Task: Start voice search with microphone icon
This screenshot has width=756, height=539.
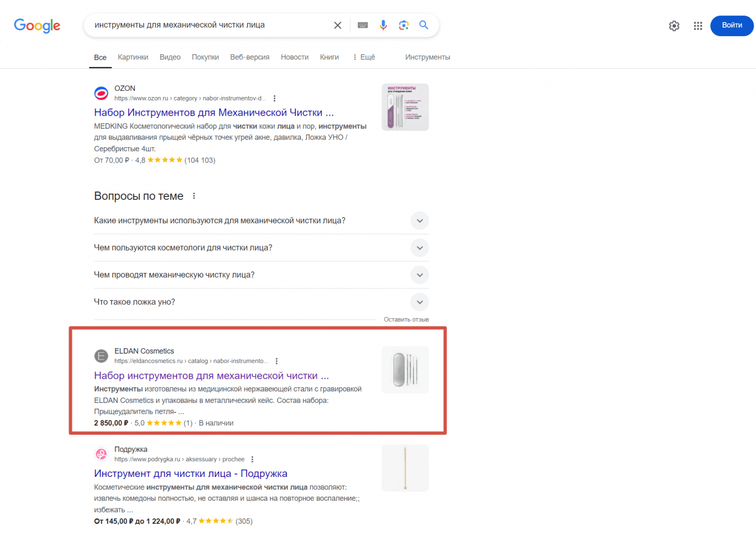Action: click(x=383, y=25)
